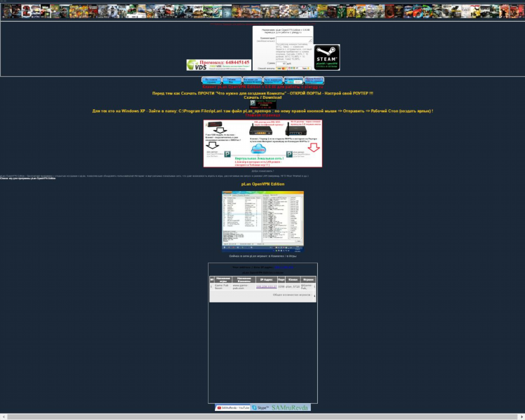The image size is (525, 420).
Task: Click horizontal scrollbar left arrow
Action: pyautogui.click(x=3, y=417)
